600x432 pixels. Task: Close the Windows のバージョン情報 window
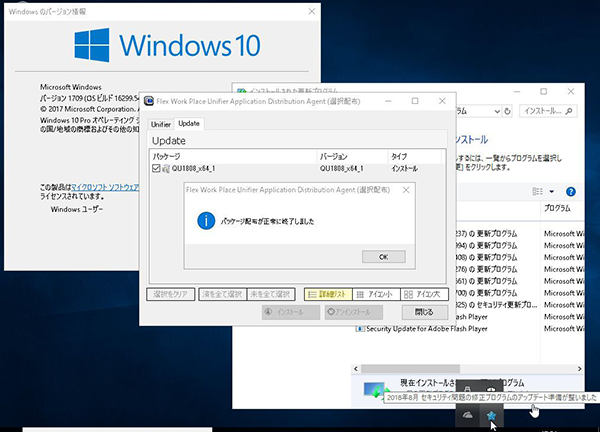click(312, 11)
